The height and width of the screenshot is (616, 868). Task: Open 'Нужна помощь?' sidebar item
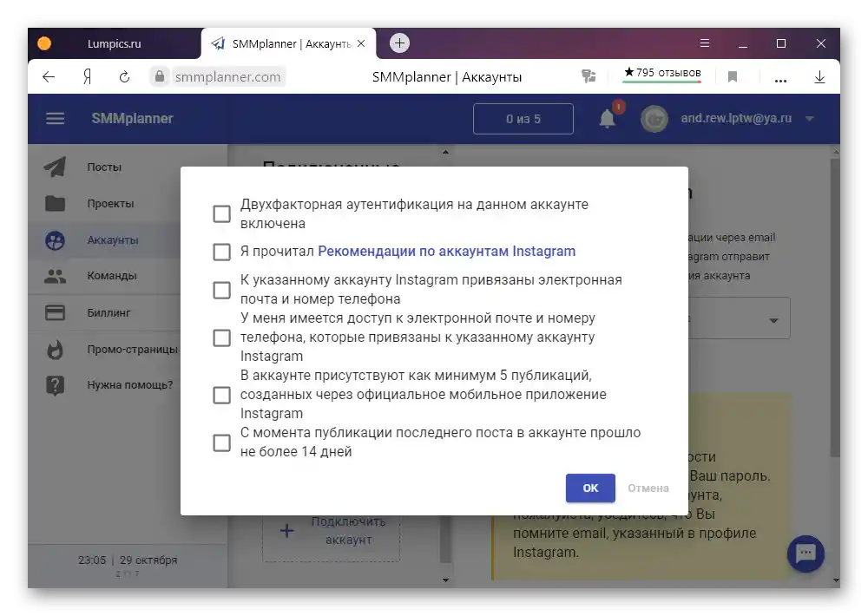pos(129,384)
